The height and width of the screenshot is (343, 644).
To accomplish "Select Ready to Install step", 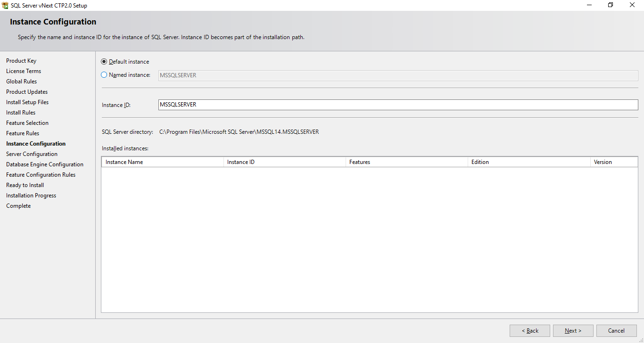I will 25,185.
